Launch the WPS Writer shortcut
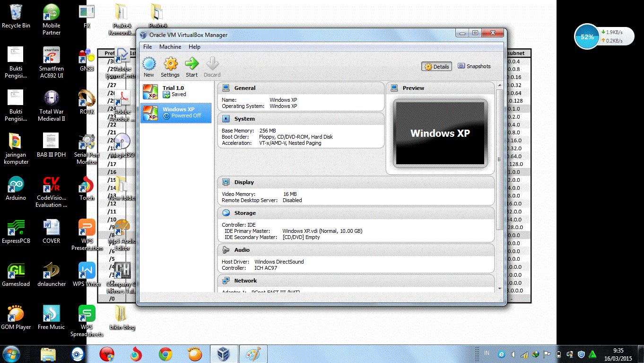 coord(87,274)
